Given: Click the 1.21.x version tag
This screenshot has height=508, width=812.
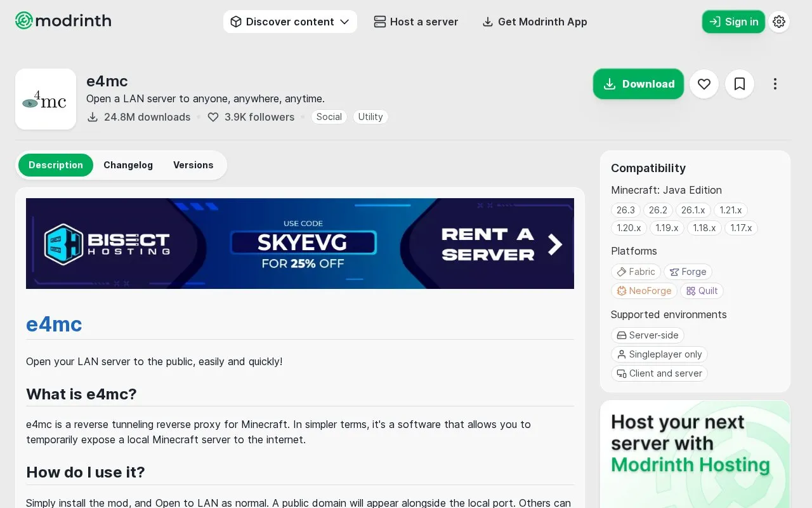Looking at the screenshot, I should click(731, 210).
